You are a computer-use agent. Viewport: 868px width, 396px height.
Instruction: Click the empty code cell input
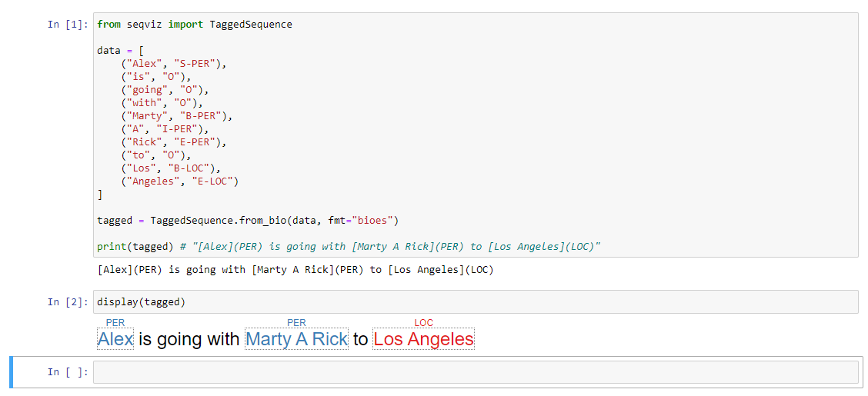[475, 372]
